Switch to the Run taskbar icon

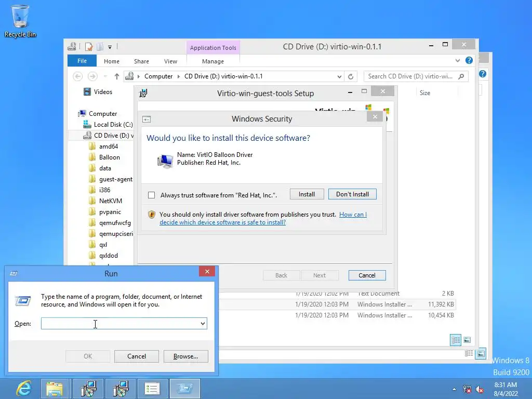185,389
